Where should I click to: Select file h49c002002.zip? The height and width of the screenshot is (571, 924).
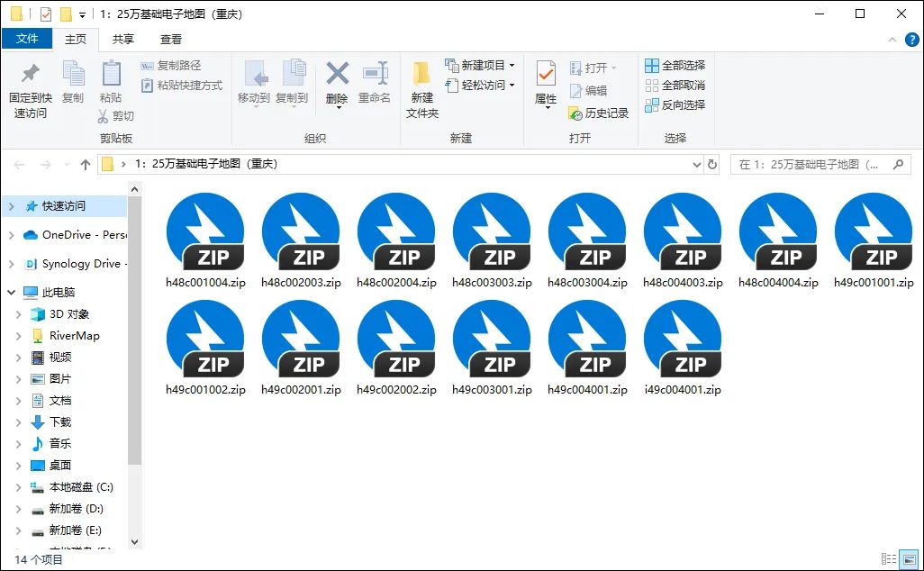click(396, 348)
